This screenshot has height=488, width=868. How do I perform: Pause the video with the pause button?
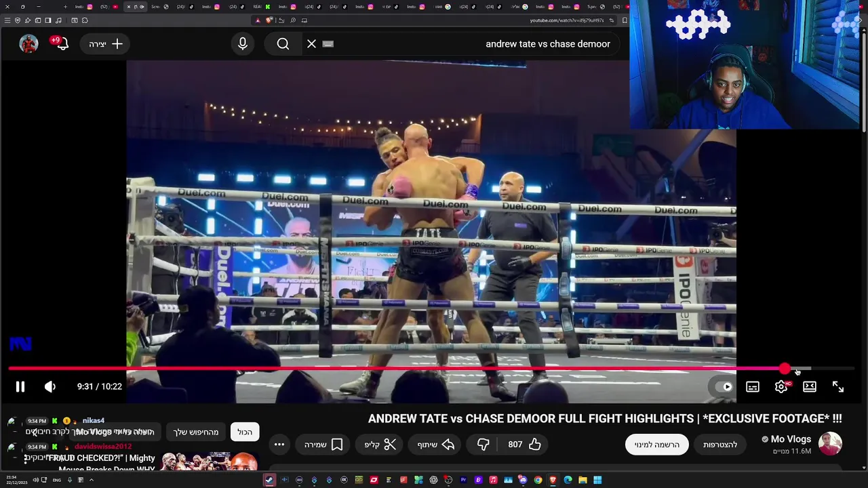pos(20,386)
